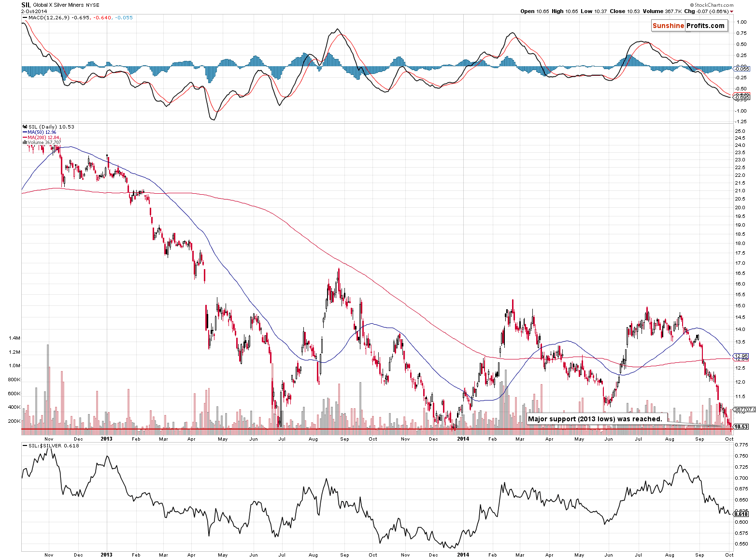Viewport: 756px width, 559px height.
Task: Click the red -0.640 MACD signal value
Action: point(102,17)
